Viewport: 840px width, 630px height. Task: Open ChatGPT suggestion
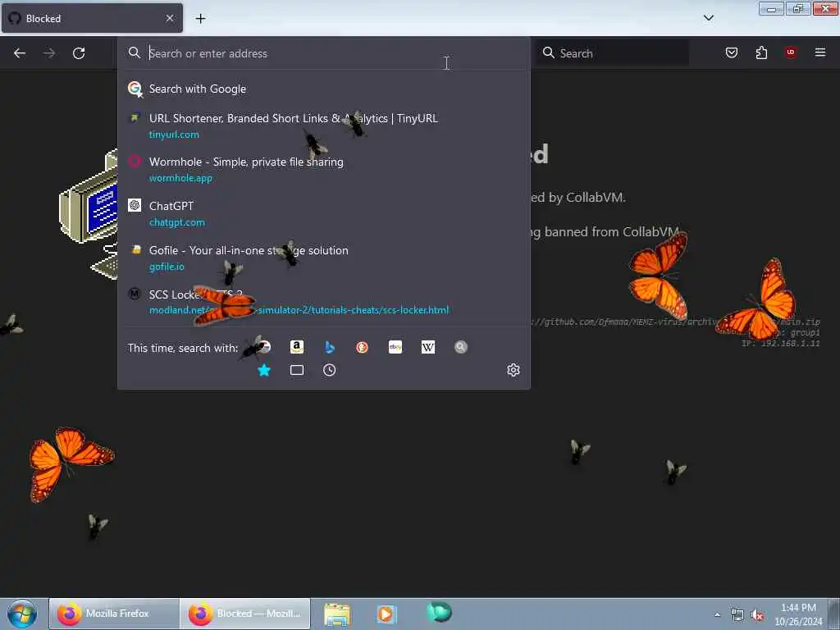pos(323,214)
